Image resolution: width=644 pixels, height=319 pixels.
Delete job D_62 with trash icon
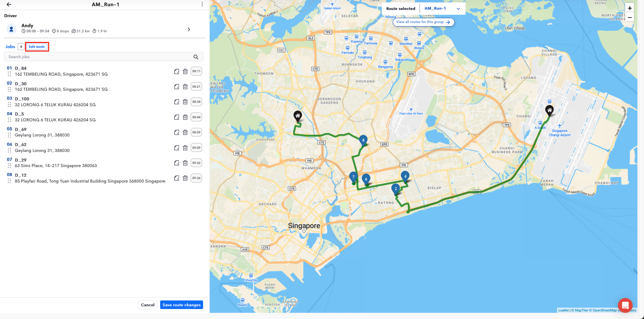185,148
